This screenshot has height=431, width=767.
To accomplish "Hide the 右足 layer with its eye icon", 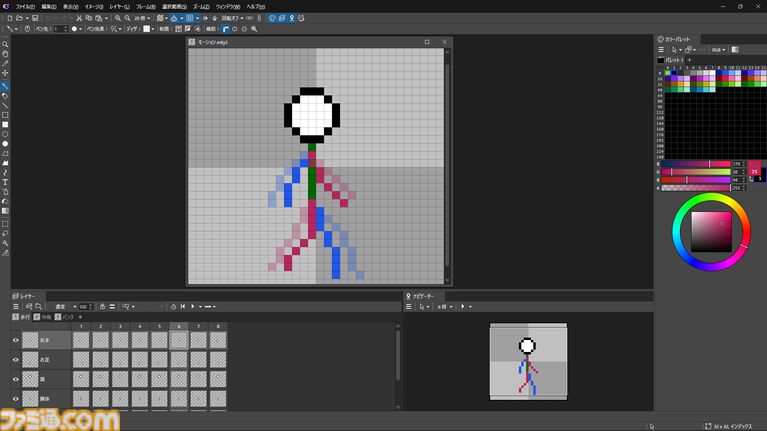I will pyautogui.click(x=16, y=360).
